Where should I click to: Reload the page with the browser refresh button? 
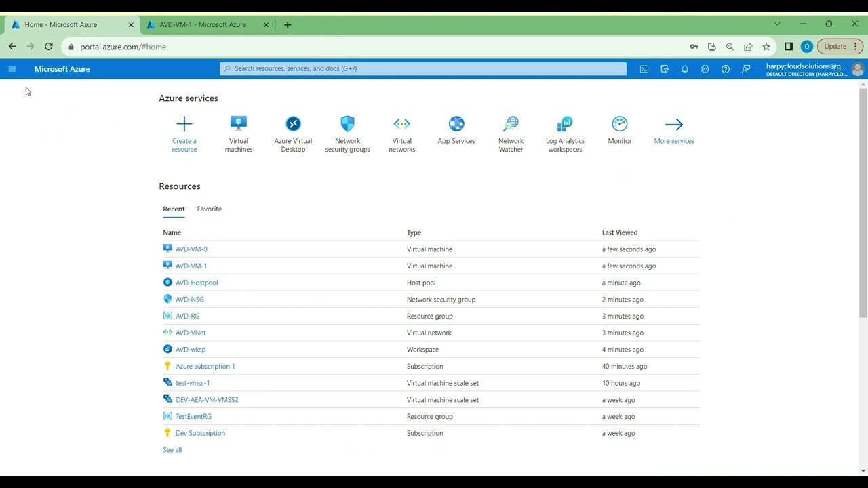click(49, 47)
